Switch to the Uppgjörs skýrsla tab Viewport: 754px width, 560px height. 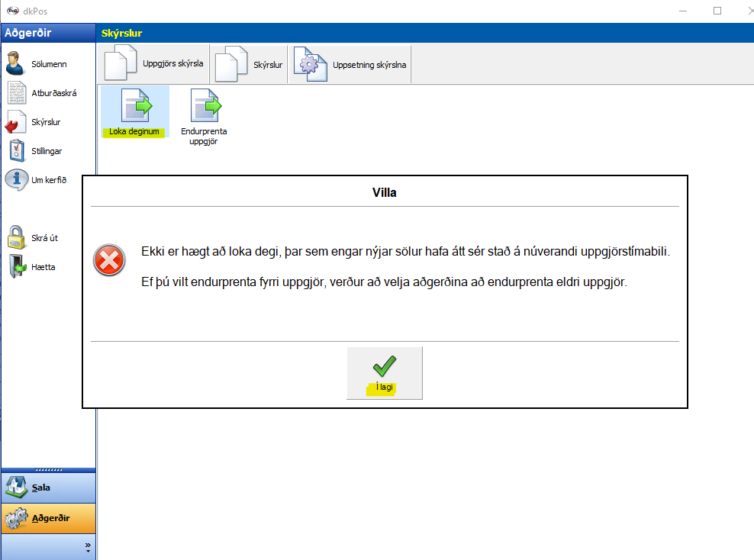tap(155, 64)
